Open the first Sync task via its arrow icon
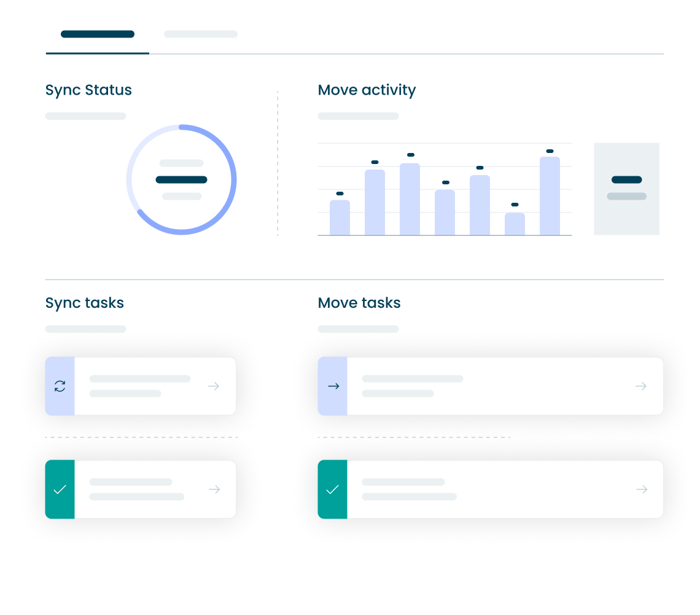The image size is (700, 615). point(214,386)
